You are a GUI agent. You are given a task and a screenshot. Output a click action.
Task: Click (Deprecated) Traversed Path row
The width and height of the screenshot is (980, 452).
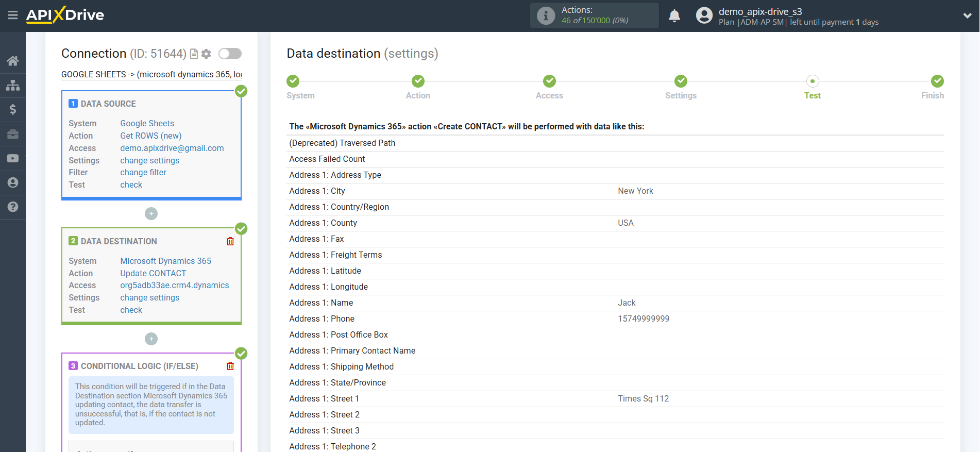pyautogui.click(x=615, y=143)
